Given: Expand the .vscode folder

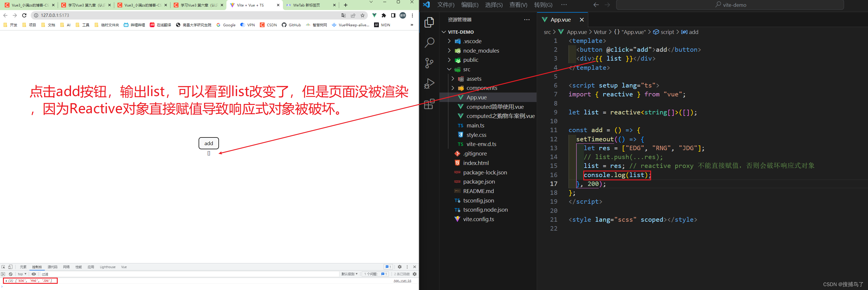Looking at the screenshot, I should click(x=449, y=41).
